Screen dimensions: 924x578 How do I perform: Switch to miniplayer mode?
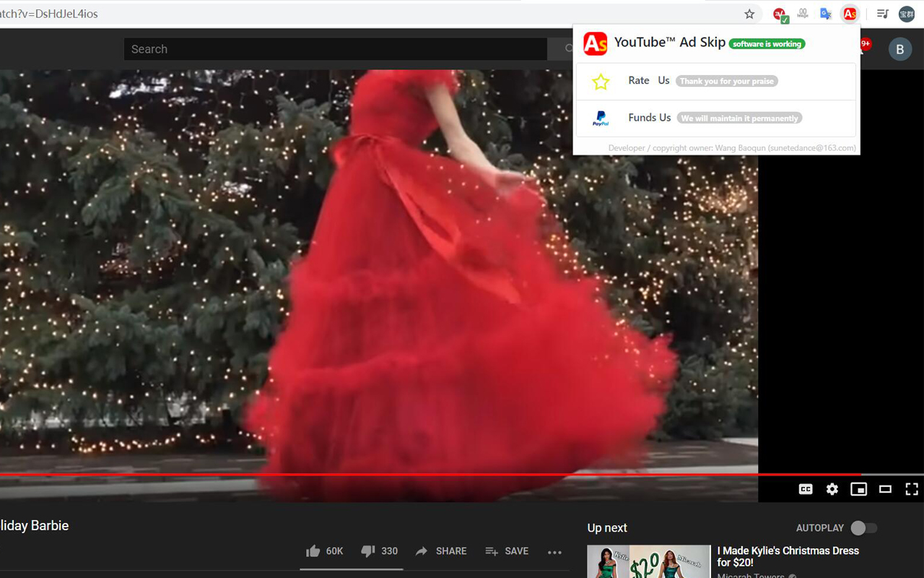click(858, 489)
